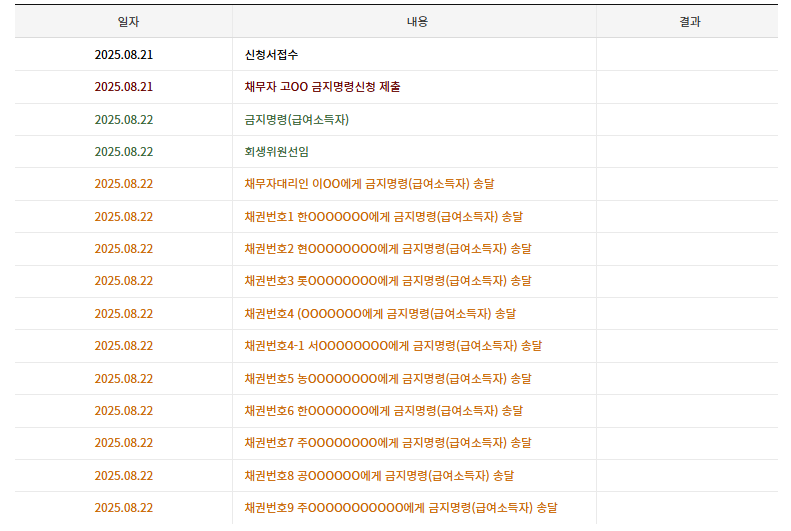Click the 채권번호9 주OOOOOOOOOOO 송달 entry
This screenshot has height=531, width=791.
point(401,508)
